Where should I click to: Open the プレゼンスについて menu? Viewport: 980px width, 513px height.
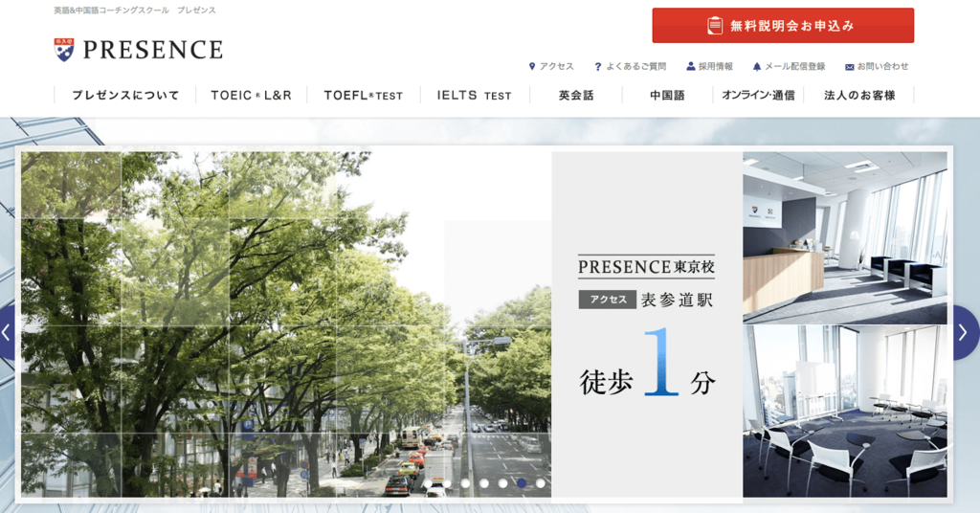pyautogui.click(x=125, y=95)
